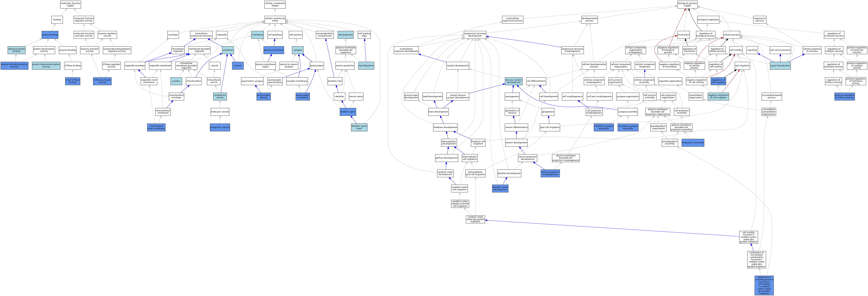The height and width of the screenshot is (296, 868).
Task: Click the 'identical protein binding' node
Action: pyautogui.click(x=17, y=50)
